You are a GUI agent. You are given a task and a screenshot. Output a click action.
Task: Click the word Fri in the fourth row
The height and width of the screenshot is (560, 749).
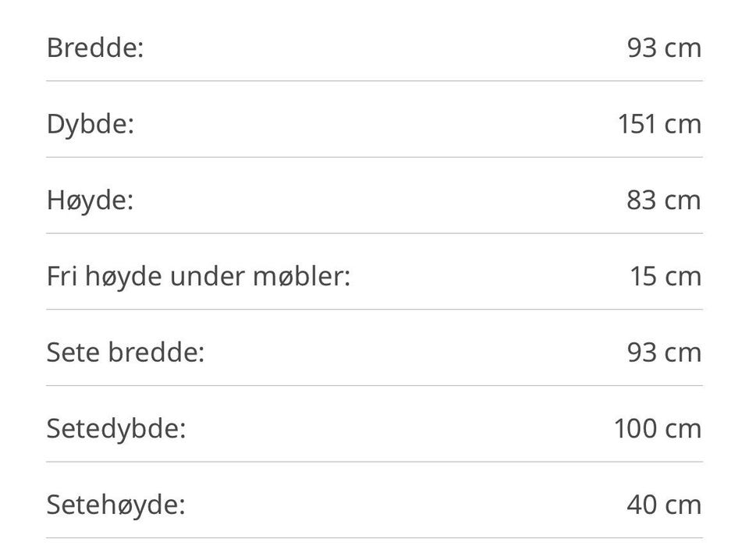pyautogui.click(x=62, y=276)
